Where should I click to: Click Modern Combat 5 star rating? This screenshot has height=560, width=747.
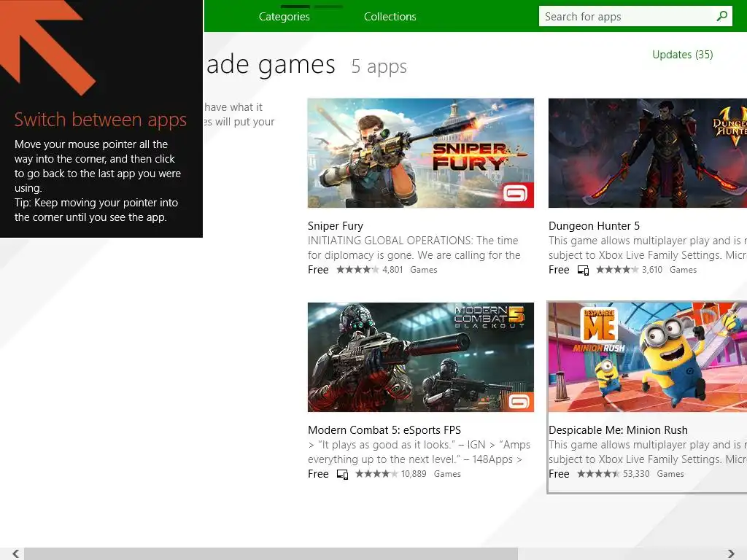point(376,474)
